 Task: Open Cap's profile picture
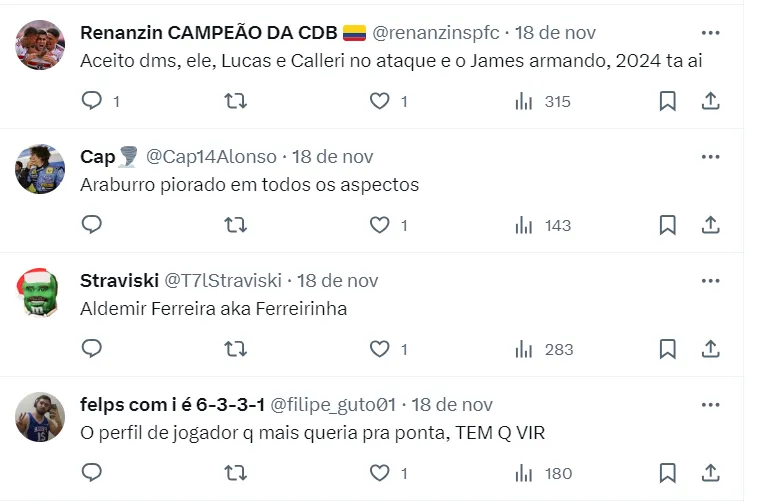point(41,168)
